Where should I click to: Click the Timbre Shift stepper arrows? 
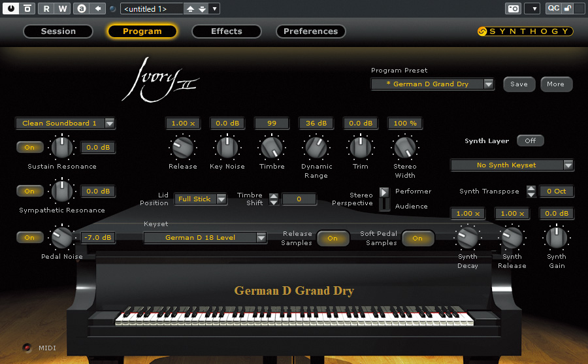click(274, 199)
